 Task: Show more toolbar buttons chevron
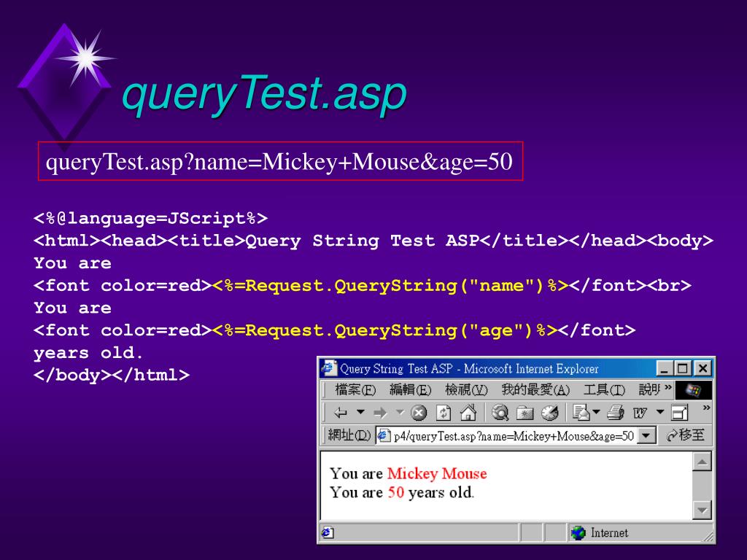(x=706, y=408)
